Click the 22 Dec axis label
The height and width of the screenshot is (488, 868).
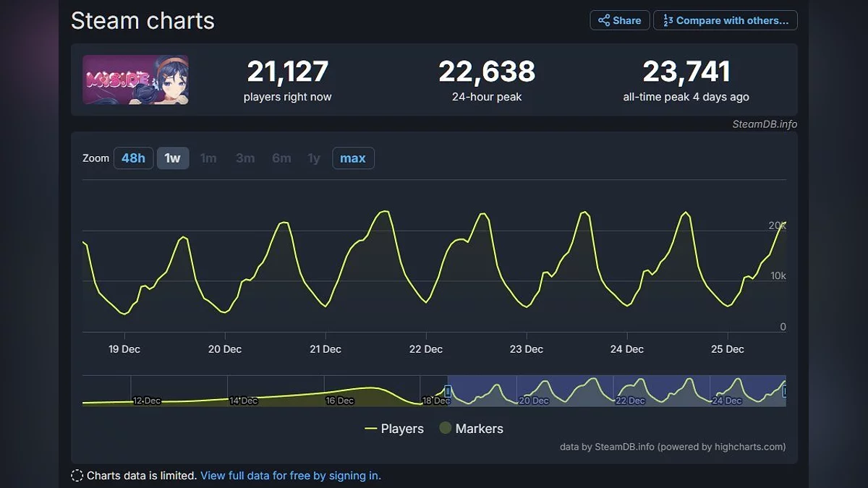426,349
